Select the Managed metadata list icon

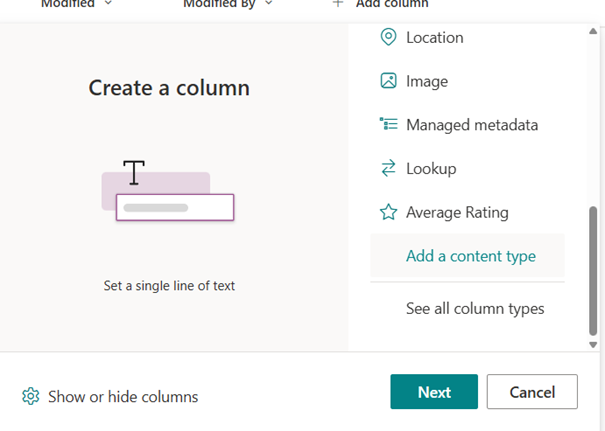point(388,125)
